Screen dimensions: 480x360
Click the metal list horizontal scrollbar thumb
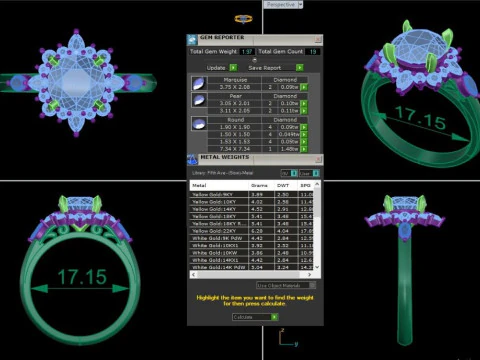pyautogui.click(x=248, y=274)
